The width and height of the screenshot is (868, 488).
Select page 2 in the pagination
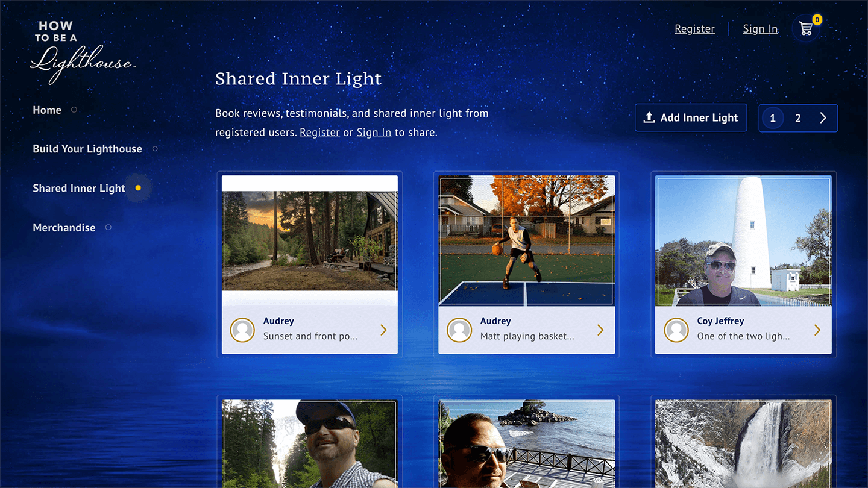[x=797, y=118]
